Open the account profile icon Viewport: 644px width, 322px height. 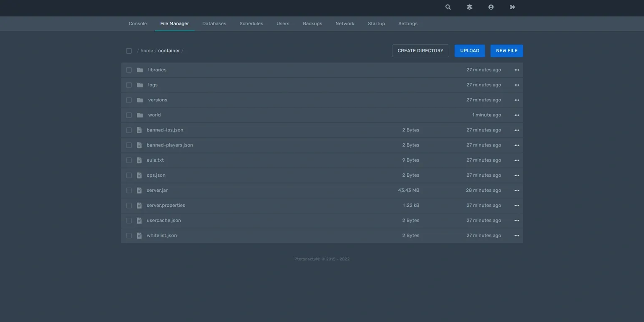(491, 7)
